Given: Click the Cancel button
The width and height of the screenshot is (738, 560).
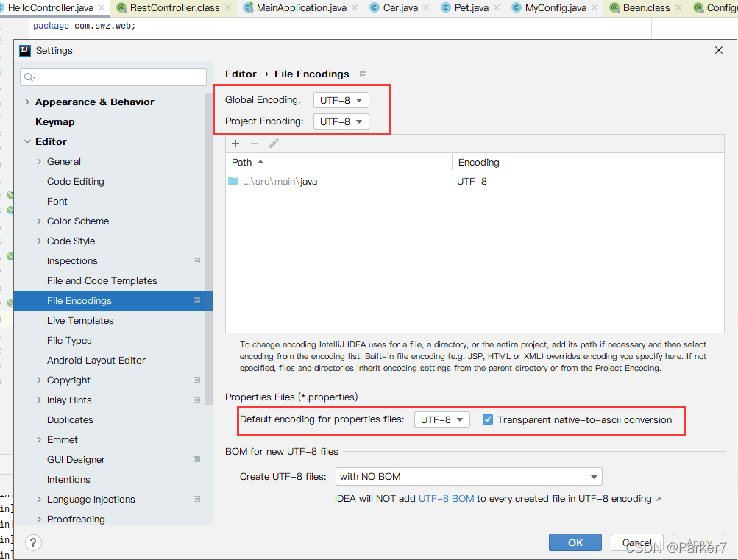Looking at the screenshot, I should click(636, 542).
